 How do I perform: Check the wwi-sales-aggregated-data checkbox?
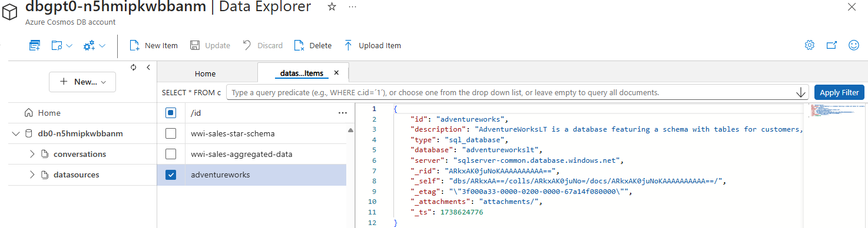(x=171, y=154)
